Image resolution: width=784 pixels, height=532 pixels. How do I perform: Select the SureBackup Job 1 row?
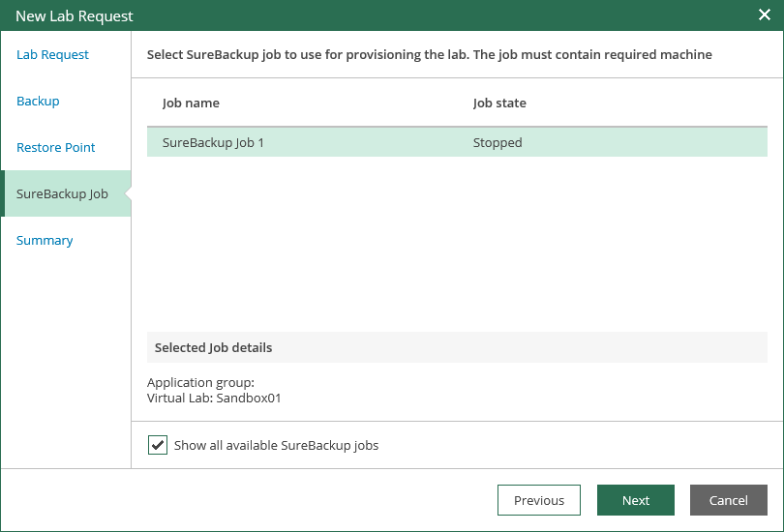457,142
